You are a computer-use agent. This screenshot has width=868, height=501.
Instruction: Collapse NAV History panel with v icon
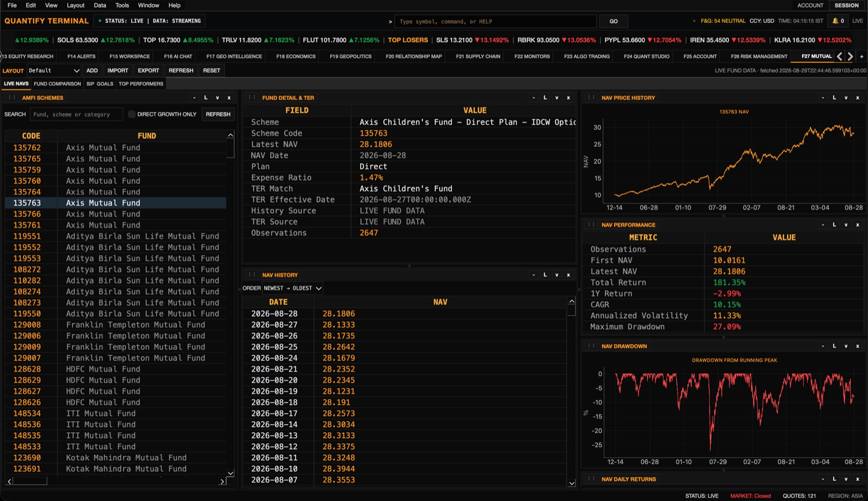pyautogui.click(x=557, y=275)
